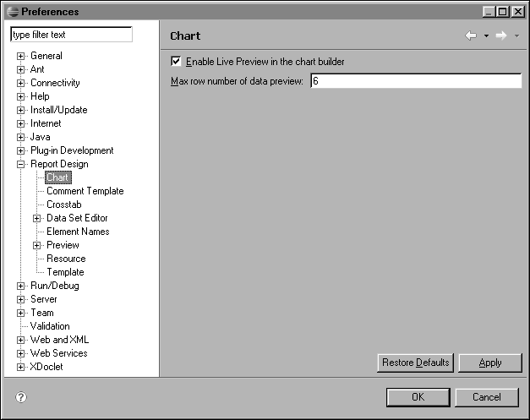The height and width of the screenshot is (420, 530).
Task: Open forward history dropdown arrow
Action: pos(516,36)
